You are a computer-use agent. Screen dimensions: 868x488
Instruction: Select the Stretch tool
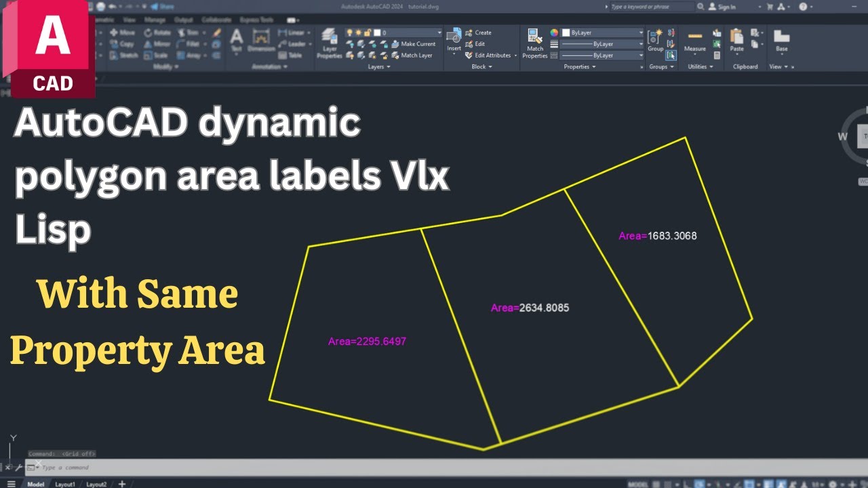pyautogui.click(x=124, y=56)
